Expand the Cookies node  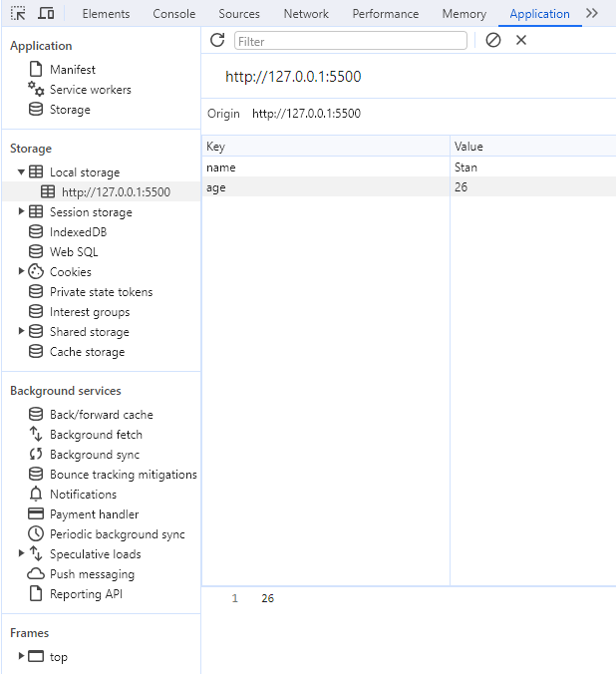tap(21, 271)
